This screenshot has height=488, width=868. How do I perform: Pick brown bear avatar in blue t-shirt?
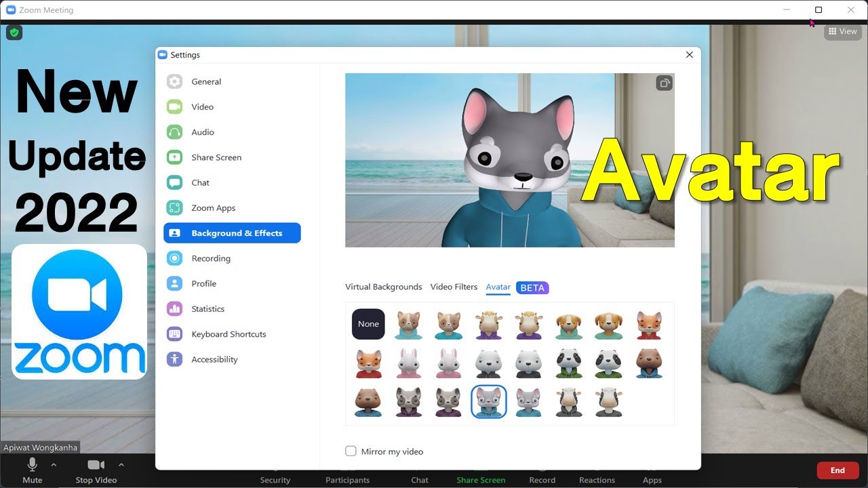pos(368,402)
